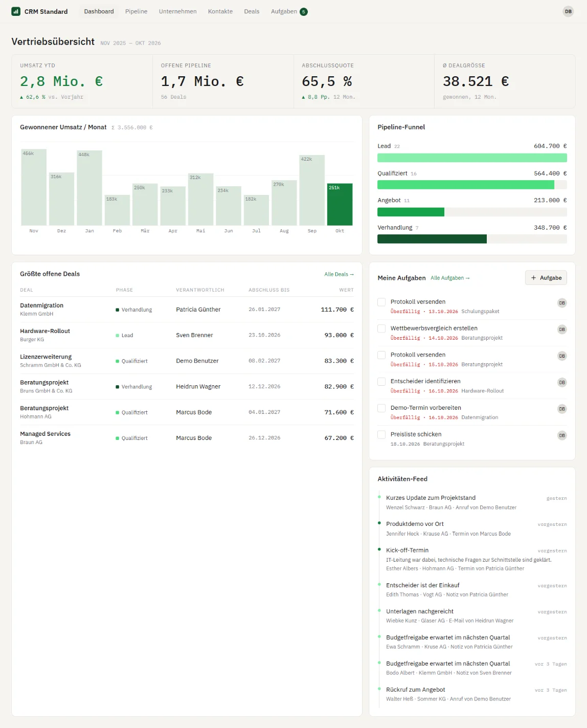Click the Wert column header

click(346, 290)
